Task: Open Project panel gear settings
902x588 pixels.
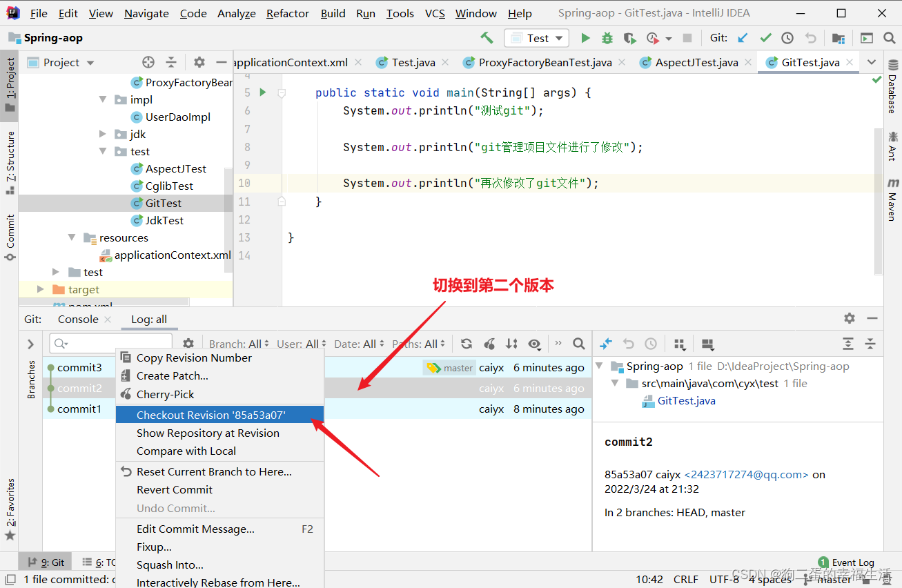Action: click(x=199, y=62)
